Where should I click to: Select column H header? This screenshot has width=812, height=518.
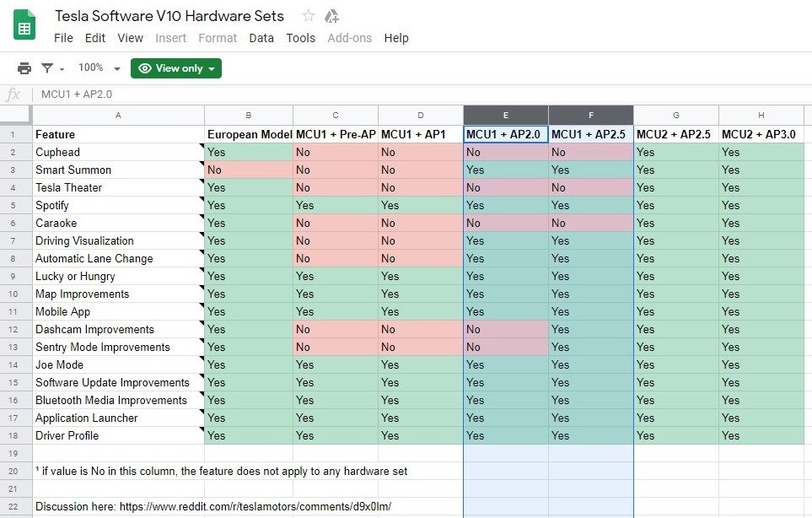click(761, 115)
